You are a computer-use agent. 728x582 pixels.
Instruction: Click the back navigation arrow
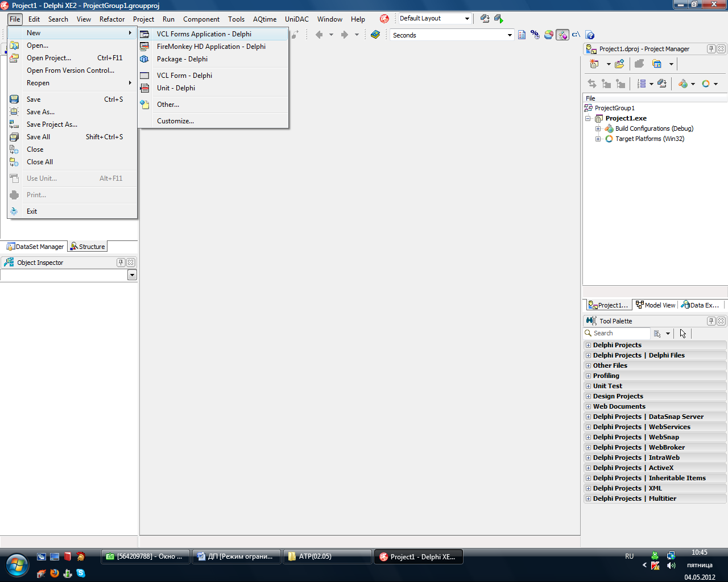(319, 35)
